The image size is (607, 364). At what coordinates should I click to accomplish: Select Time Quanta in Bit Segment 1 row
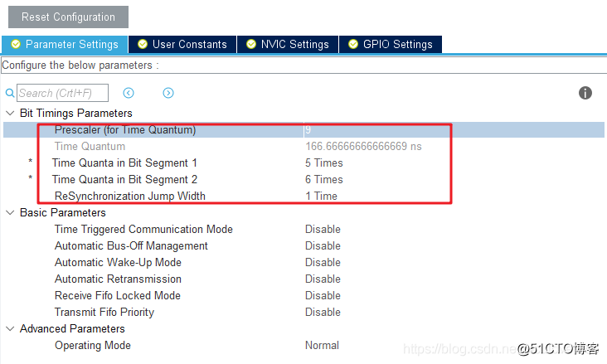tap(124, 163)
